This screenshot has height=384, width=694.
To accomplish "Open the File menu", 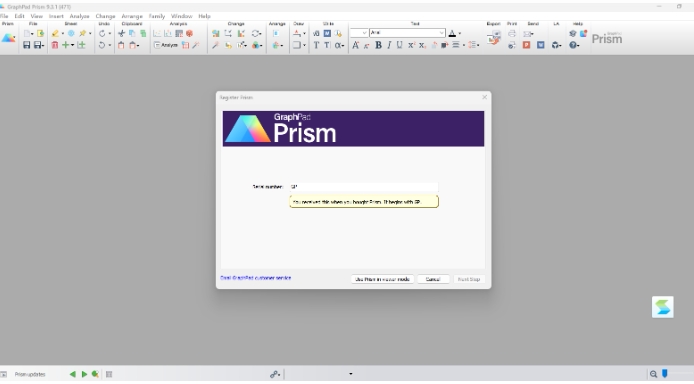I will tap(4, 16).
